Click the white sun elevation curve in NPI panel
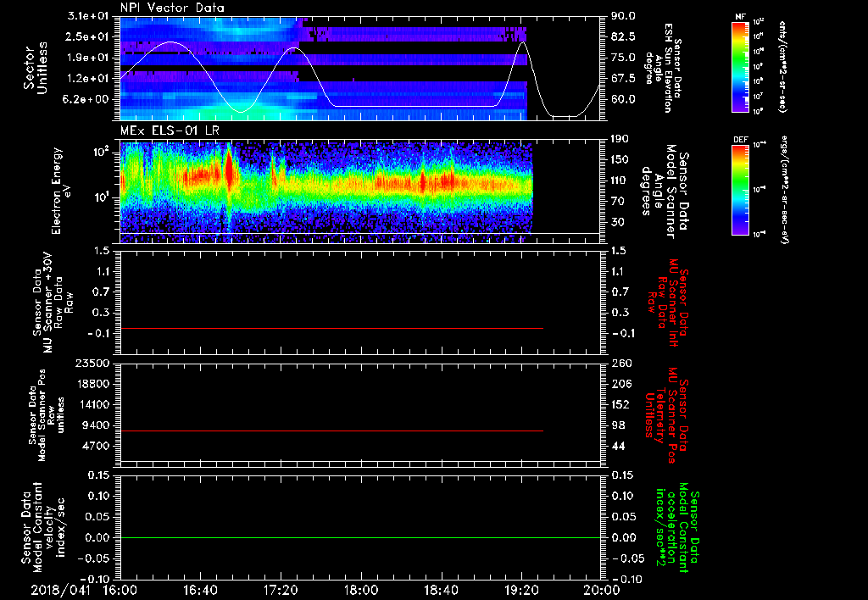The width and height of the screenshot is (868, 600). pyautogui.click(x=415, y=106)
